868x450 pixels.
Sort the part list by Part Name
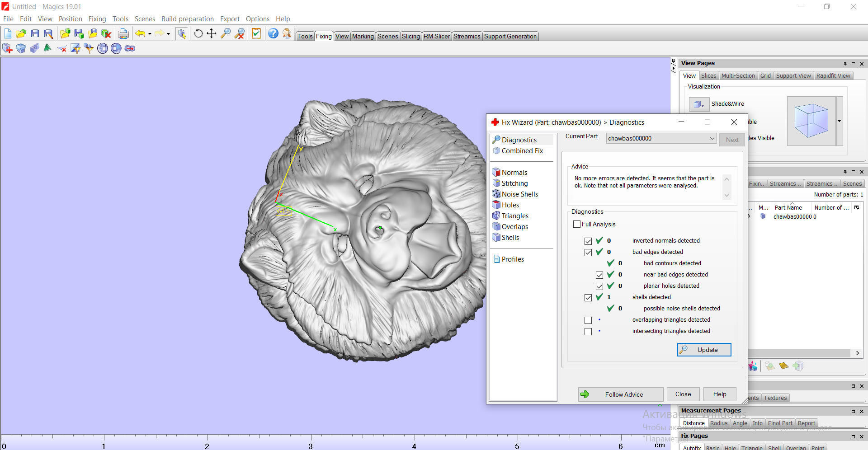pos(788,207)
